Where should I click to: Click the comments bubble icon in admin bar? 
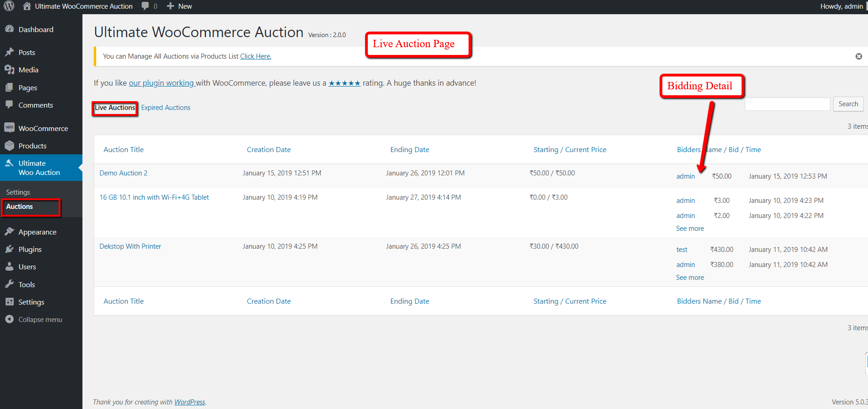(x=145, y=6)
